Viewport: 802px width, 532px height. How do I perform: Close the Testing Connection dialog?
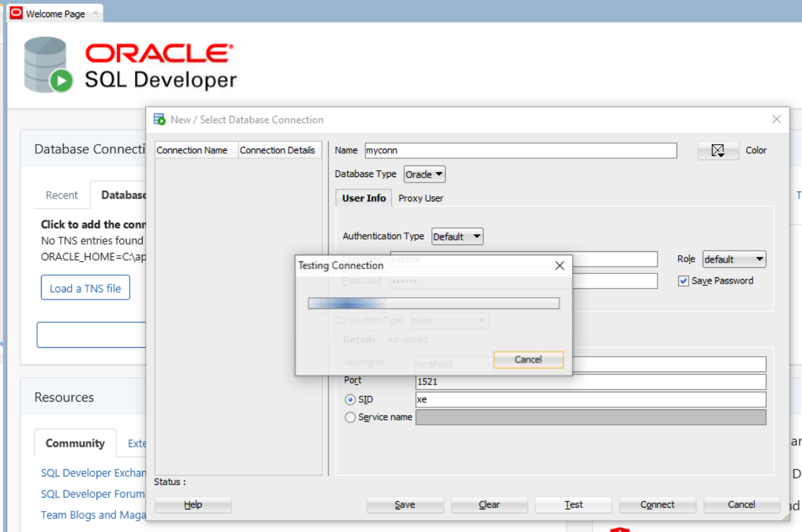coord(559,265)
